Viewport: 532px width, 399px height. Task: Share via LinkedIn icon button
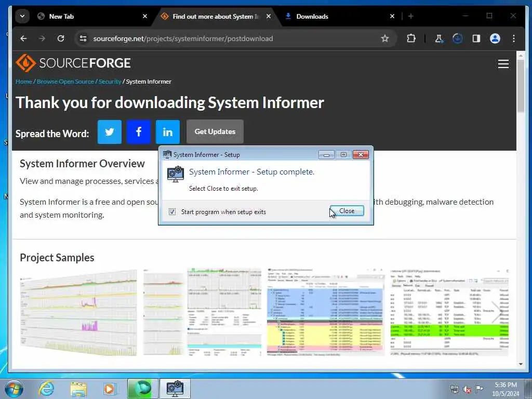pos(168,131)
